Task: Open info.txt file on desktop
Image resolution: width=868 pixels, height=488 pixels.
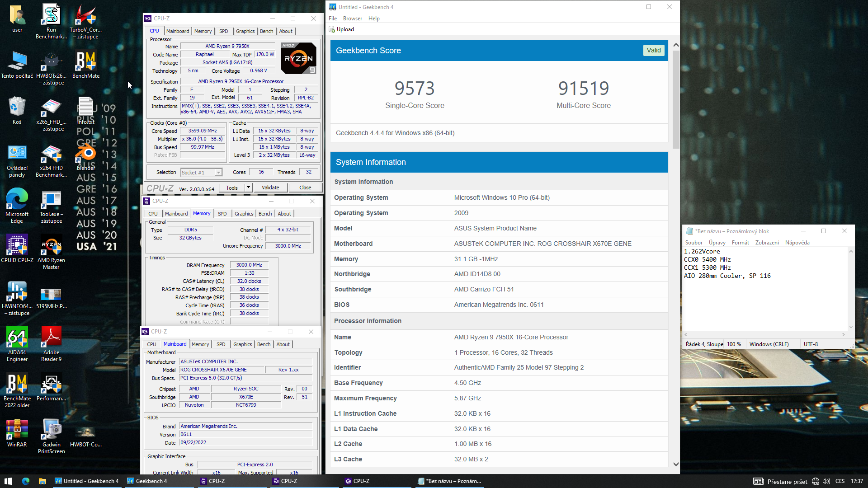Action: (85, 111)
